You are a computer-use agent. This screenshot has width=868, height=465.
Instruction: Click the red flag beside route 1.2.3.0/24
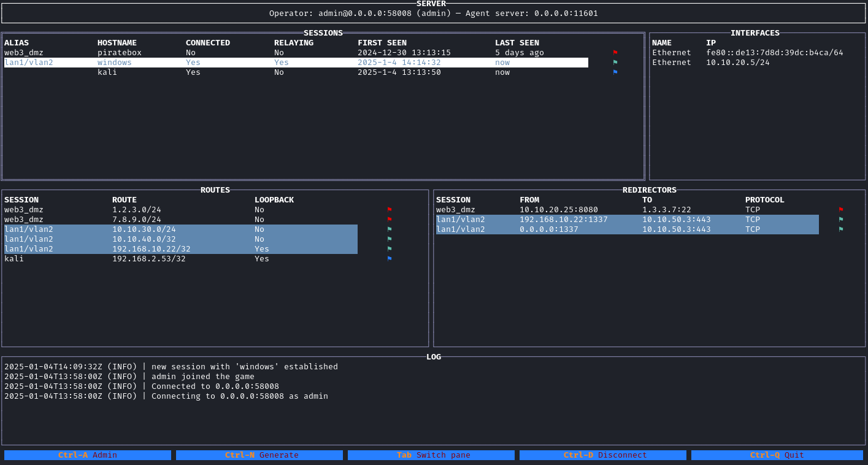pyautogui.click(x=390, y=209)
